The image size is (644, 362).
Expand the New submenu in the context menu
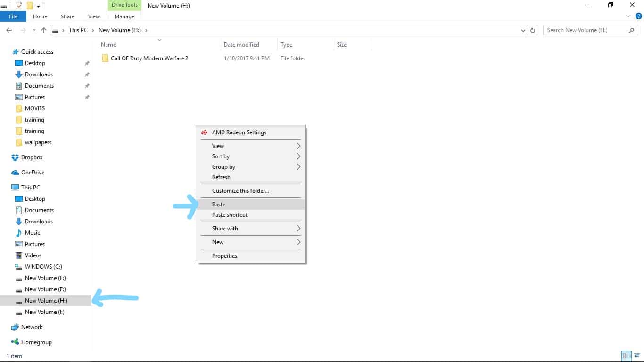click(251, 242)
